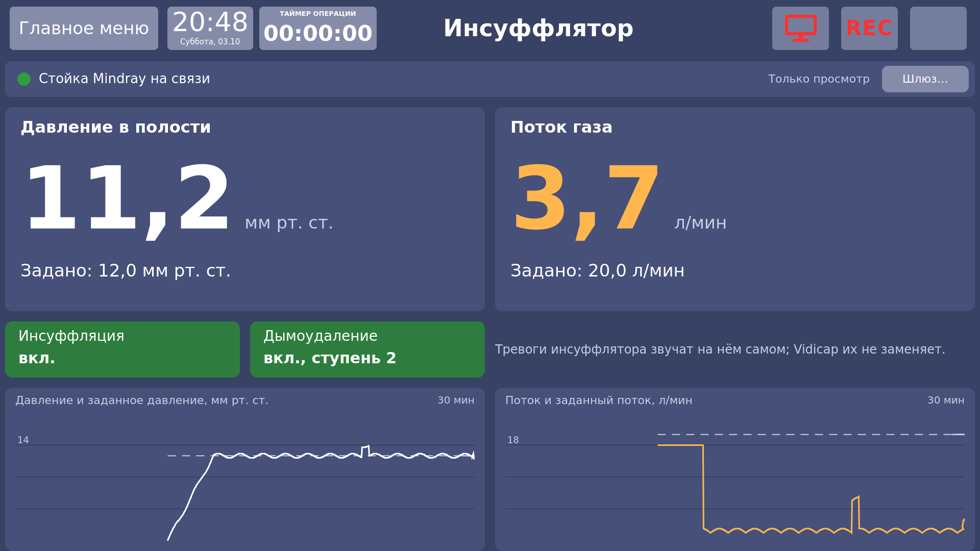Click the pressure chart axis label 14
The height and width of the screenshot is (551, 980).
[23, 440]
